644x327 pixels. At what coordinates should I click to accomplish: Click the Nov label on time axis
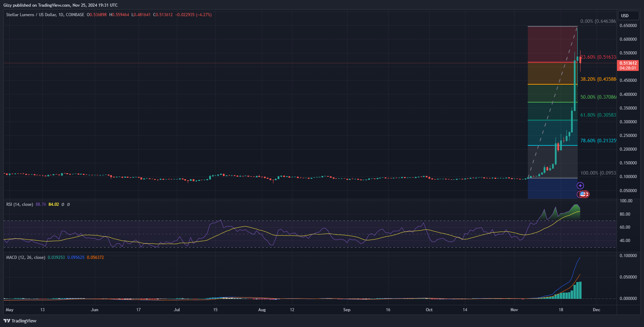coord(514,310)
